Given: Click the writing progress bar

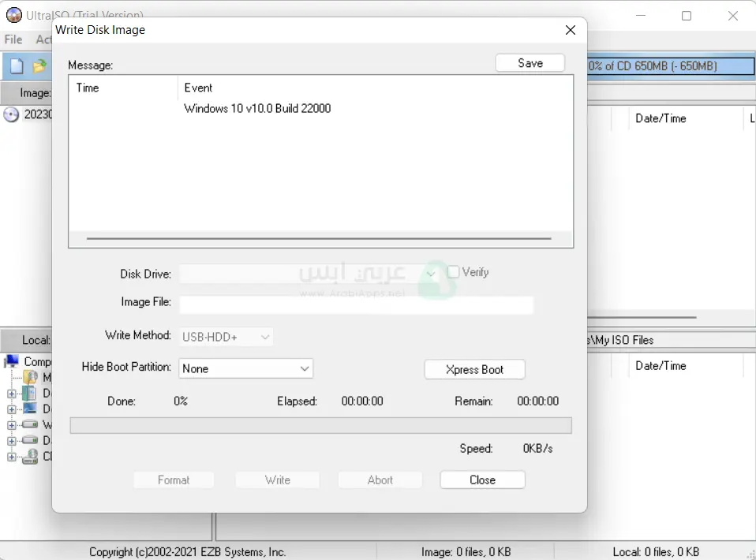Looking at the screenshot, I should pos(320,425).
